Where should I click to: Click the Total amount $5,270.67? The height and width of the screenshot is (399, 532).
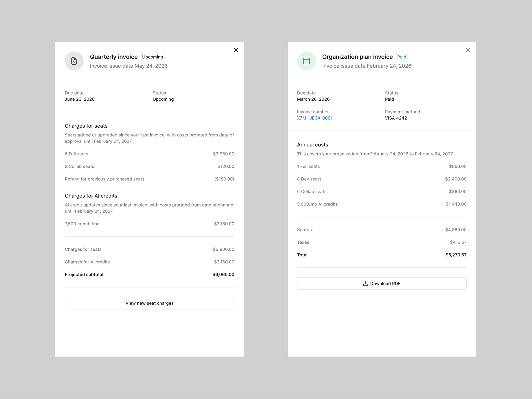[456, 255]
